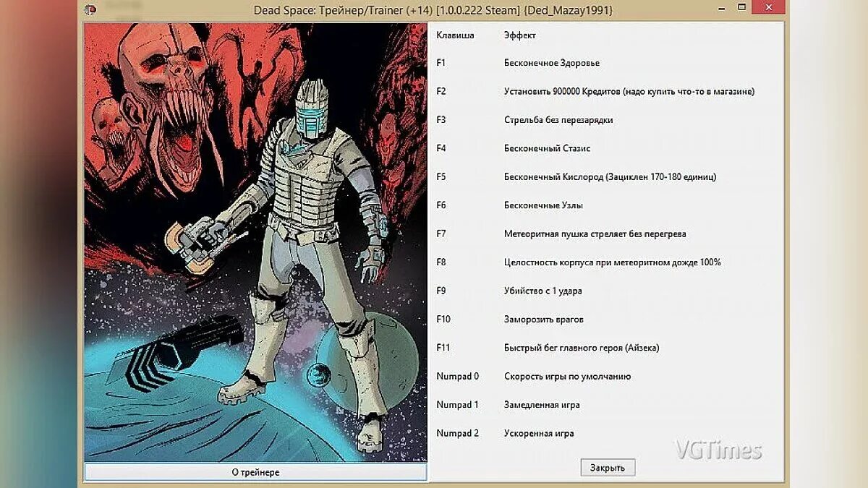This screenshot has width=868, height=488.
Task: Click the 'F9' key label
Action: coord(441,291)
